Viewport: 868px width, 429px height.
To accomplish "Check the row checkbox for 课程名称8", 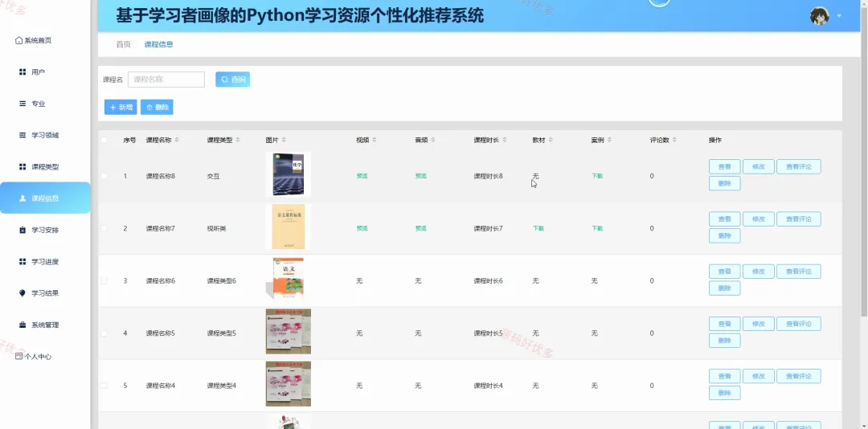I will tap(104, 176).
